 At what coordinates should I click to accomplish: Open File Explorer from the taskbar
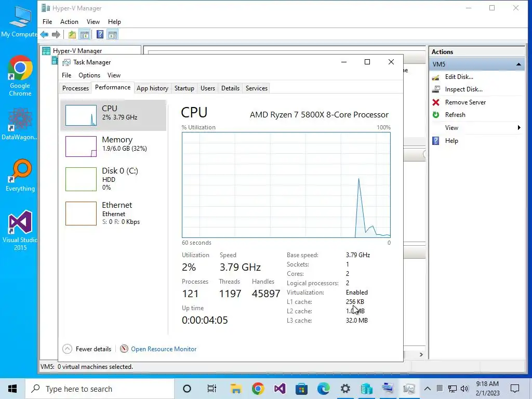pyautogui.click(x=236, y=389)
